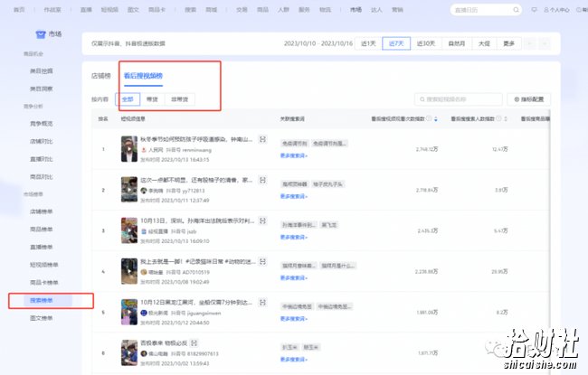
Task: Open 搜索榜单 in the sidebar
Action: (42, 300)
